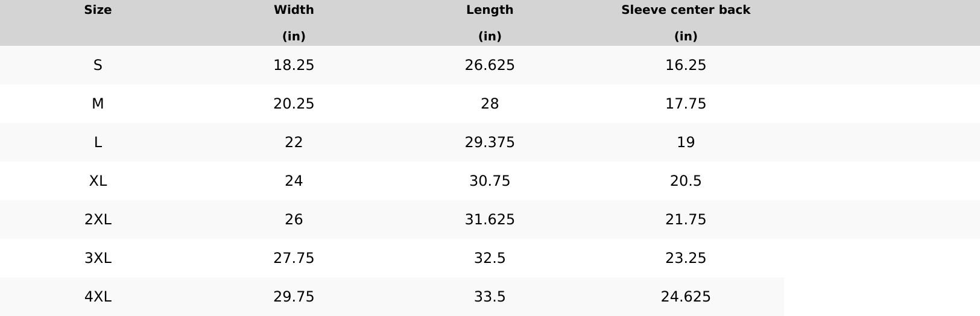Select the L size row label
The width and height of the screenshot is (980, 316).
[x=98, y=142]
